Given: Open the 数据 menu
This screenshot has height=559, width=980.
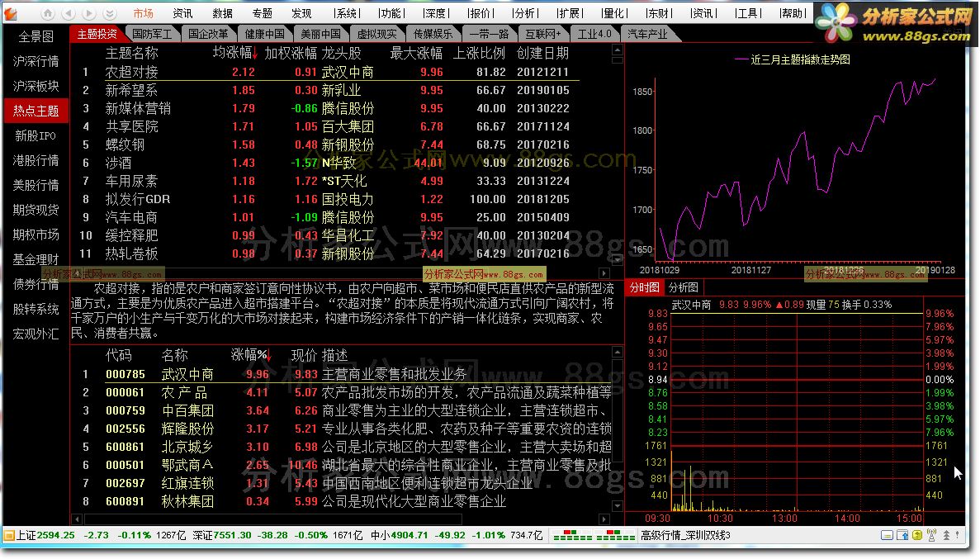Looking at the screenshot, I should coord(222,13).
